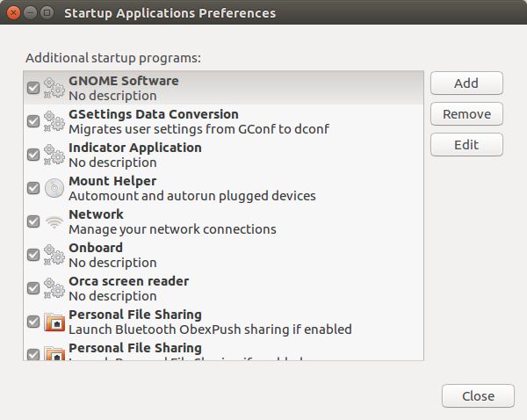
Task: Toggle the Network startup checkbox
Action: [x=33, y=221]
